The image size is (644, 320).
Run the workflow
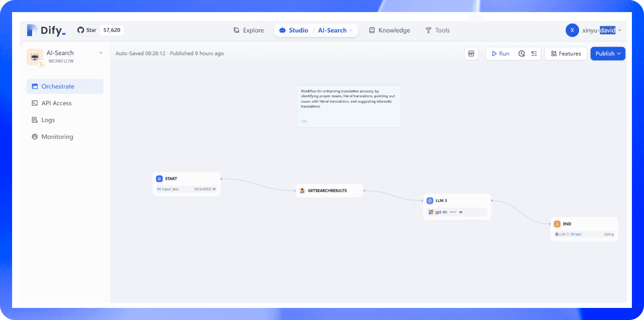tap(500, 54)
